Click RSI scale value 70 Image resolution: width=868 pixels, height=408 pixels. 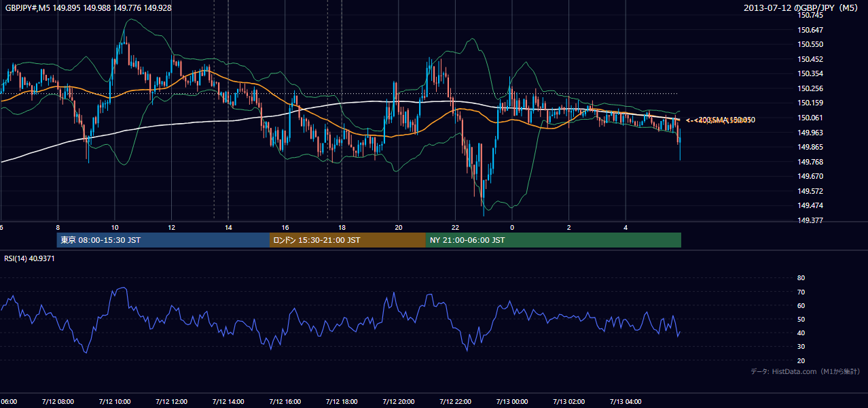point(801,292)
